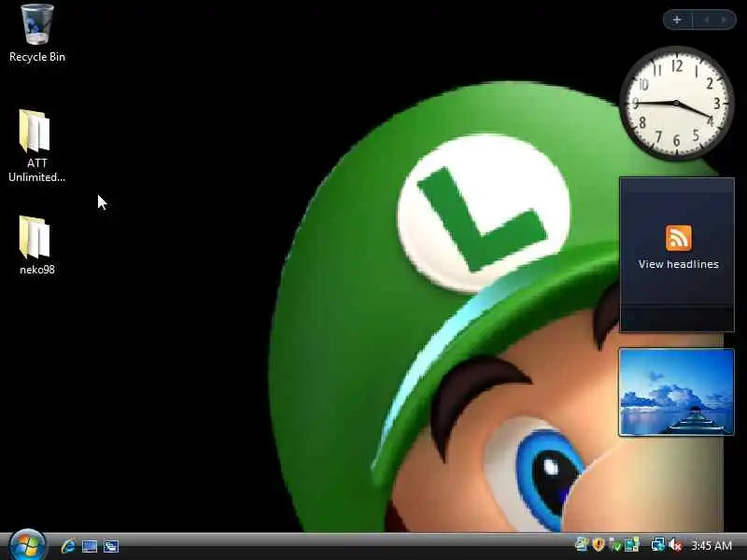Click the sidebar add gadget plus button
Screen dimensions: 747x560
[x=677, y=20]
